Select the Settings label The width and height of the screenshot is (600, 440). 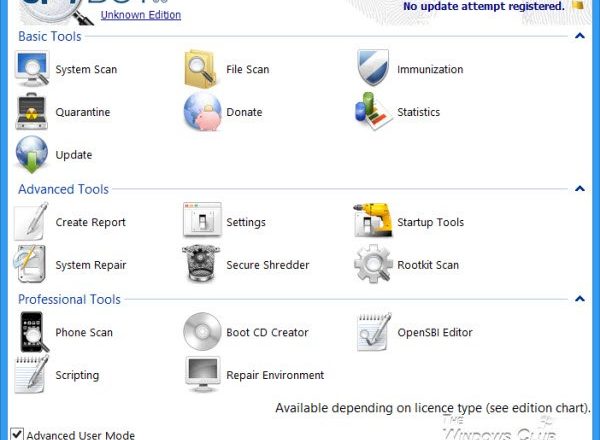[x=246, y=222]
